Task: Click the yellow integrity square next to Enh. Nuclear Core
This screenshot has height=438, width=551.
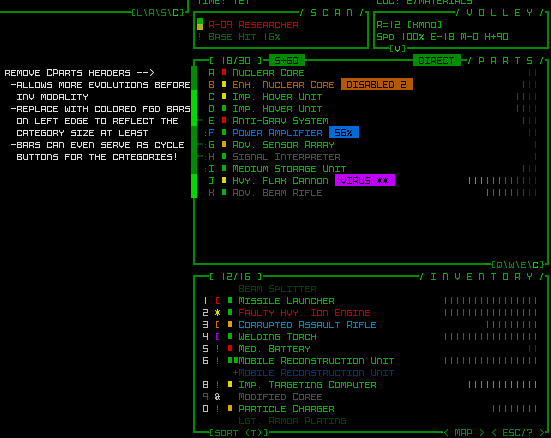Action: [224, 84]
